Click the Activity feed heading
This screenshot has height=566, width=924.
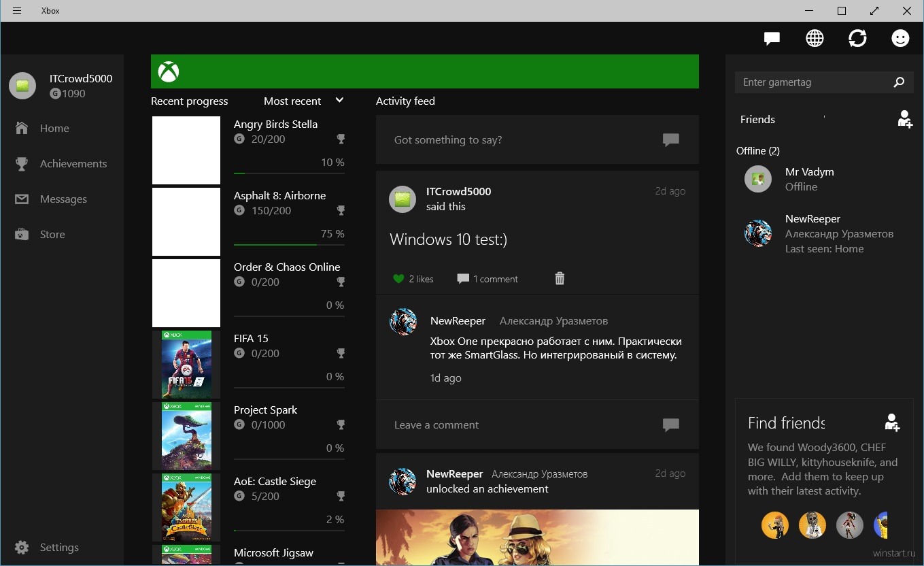[405, 101]
